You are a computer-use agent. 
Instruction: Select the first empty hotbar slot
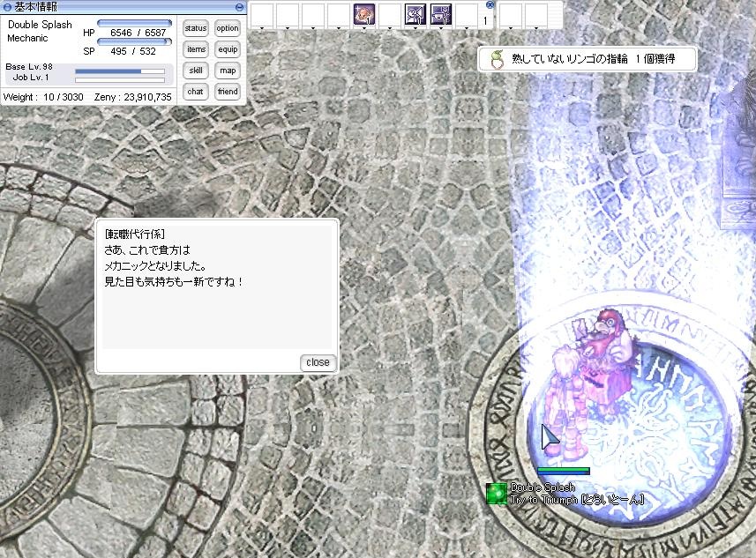pyautogui.click(x=262, y=14)
